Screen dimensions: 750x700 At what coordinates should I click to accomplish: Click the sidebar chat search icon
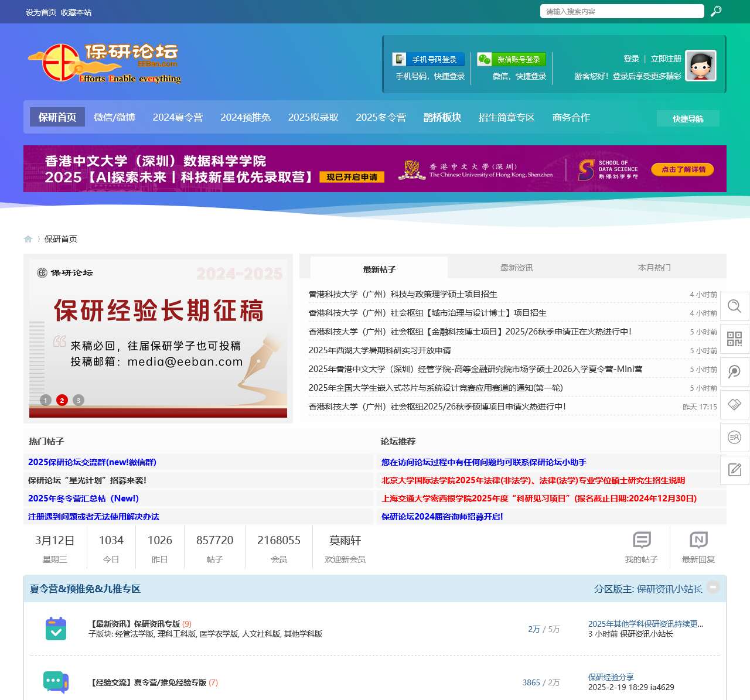(734, 372)
